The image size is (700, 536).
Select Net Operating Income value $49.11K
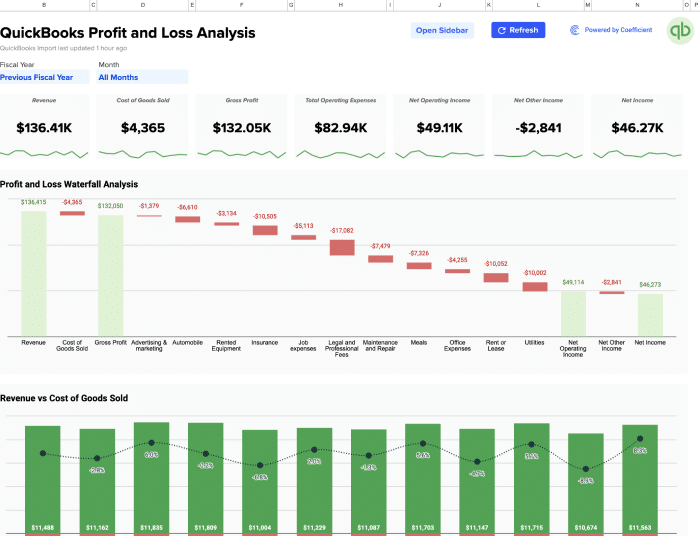point(439,128)
